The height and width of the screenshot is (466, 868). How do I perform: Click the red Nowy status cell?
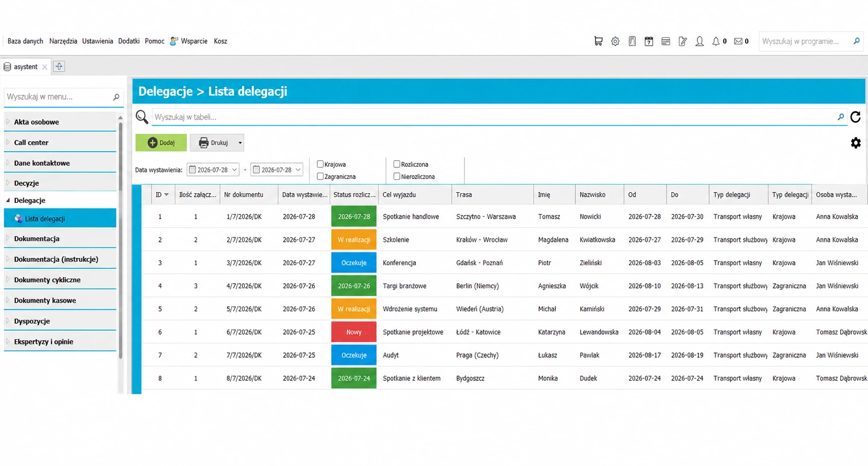(354, 332)
